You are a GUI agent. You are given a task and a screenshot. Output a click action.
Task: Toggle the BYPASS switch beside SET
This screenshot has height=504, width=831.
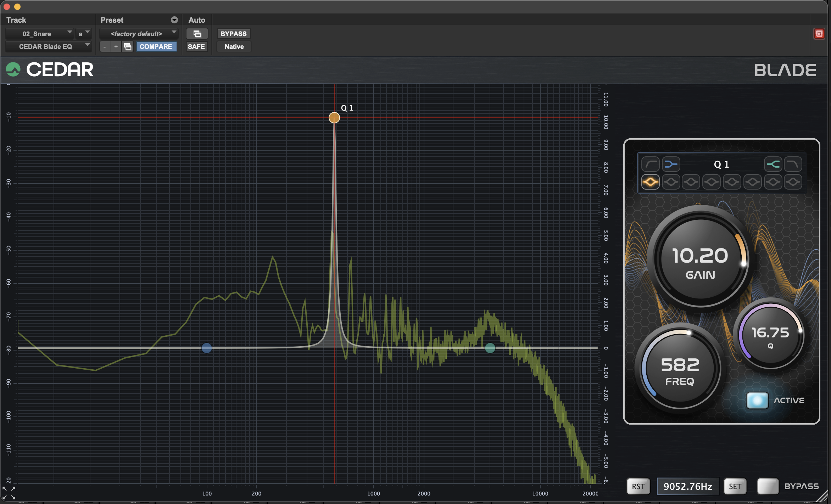[768, 486]
